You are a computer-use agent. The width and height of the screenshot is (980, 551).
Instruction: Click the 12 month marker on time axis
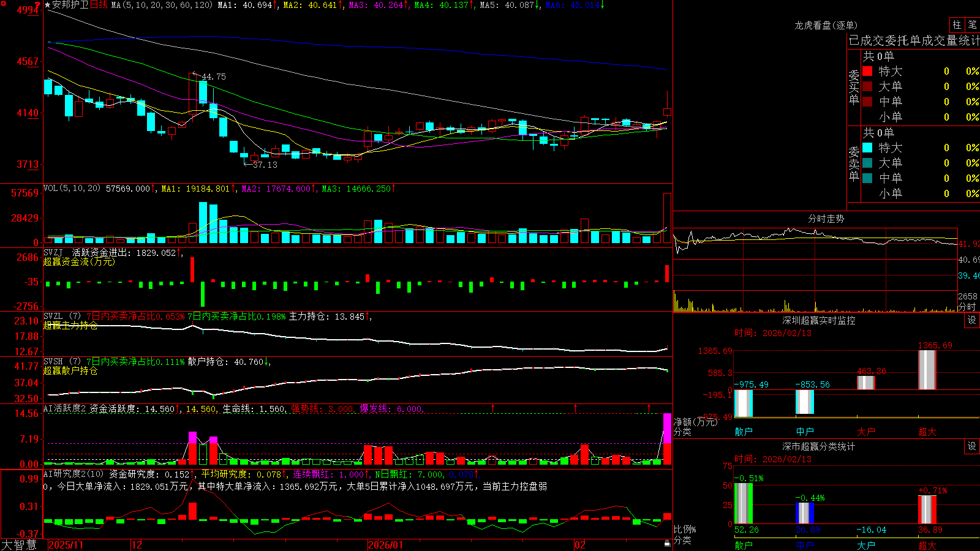(x=137, y=545)
